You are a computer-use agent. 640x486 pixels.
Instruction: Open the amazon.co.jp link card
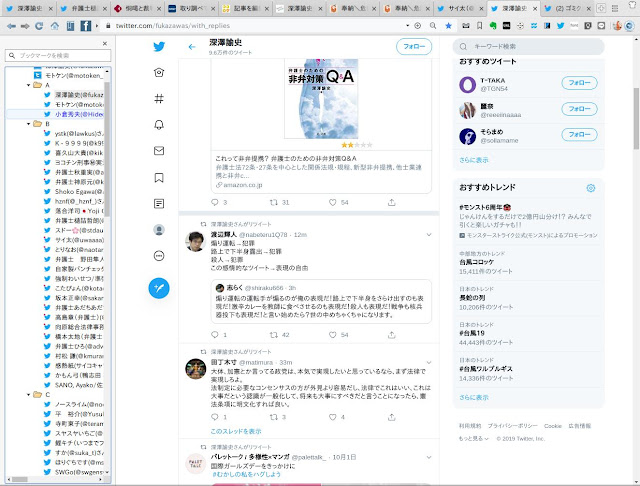click(321, 171)
